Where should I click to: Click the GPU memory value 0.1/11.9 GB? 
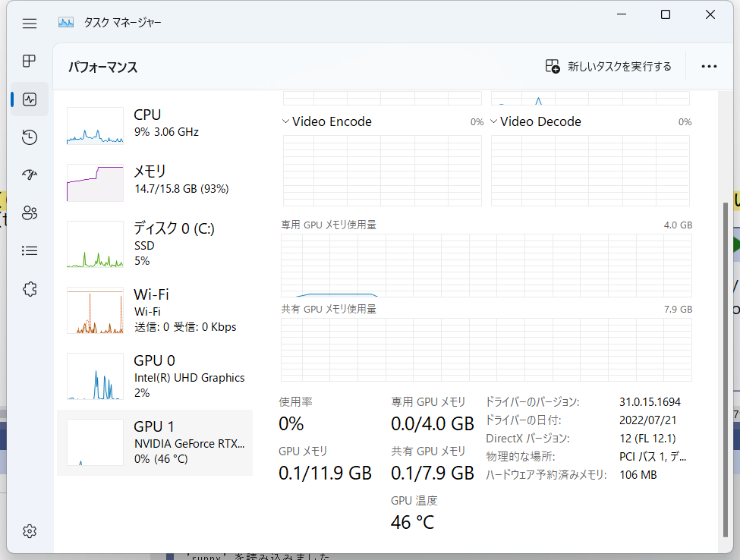(x=325, y=473)
